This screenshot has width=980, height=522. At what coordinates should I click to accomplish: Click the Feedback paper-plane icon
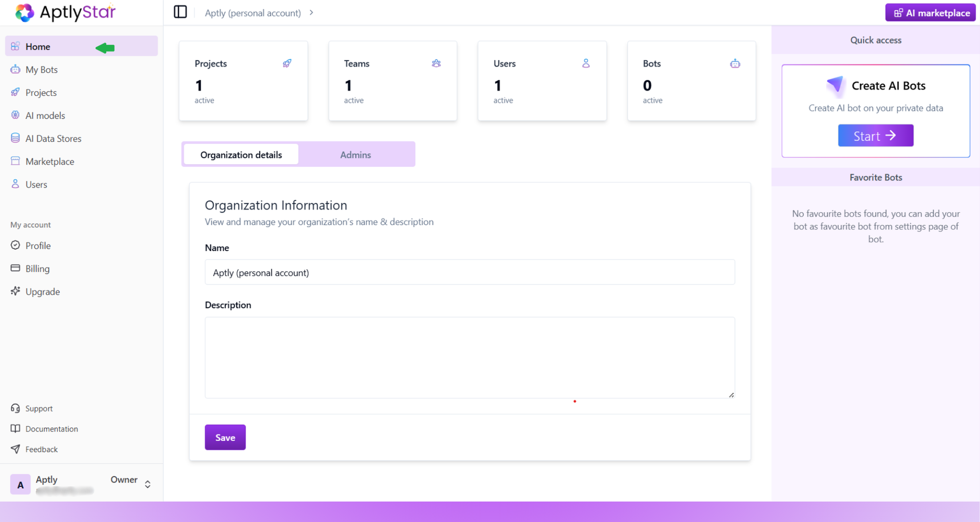coord(15,449)
